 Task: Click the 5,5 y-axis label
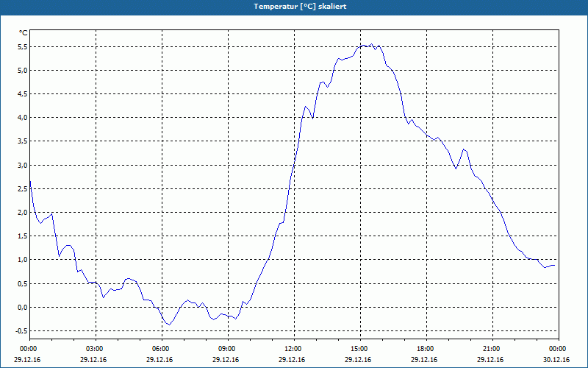(23, 47)
